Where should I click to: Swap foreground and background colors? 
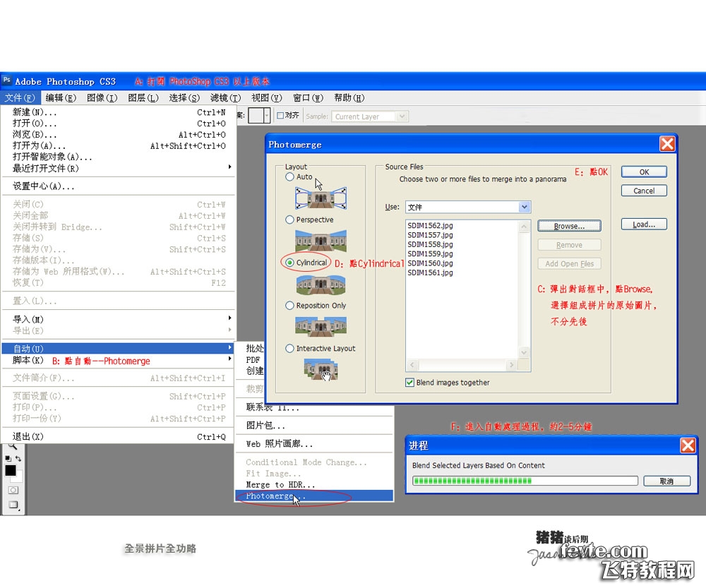point(18,458)
